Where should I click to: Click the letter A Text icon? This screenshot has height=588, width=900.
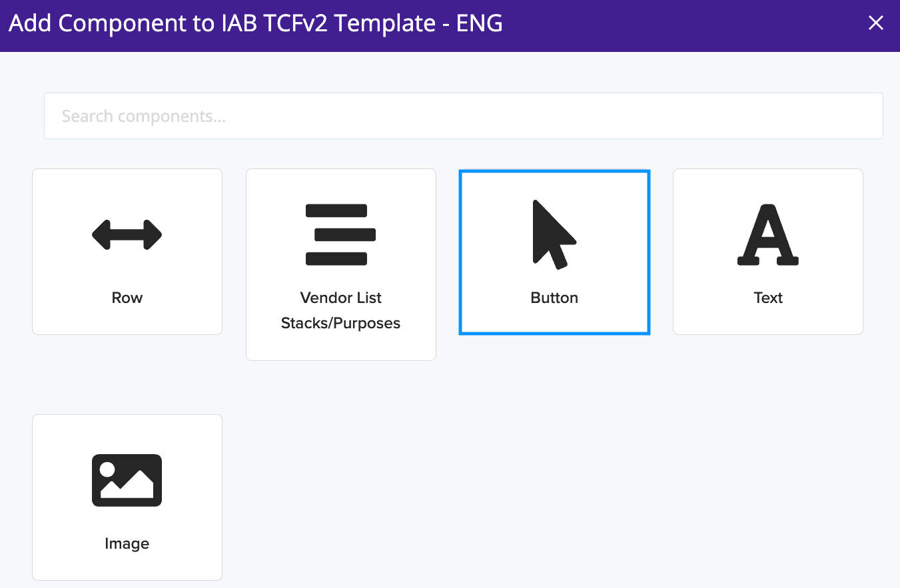click(x=768, y=234)
